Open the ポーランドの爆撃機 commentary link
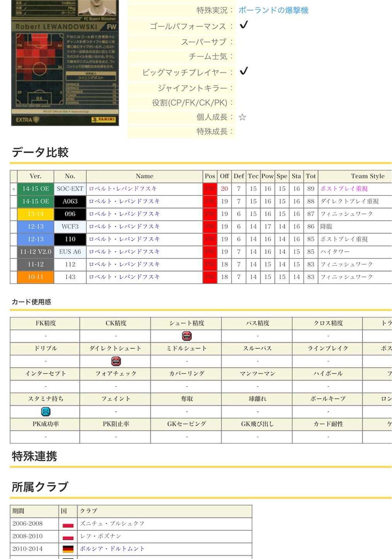392x559 pixels. (273, 10)
